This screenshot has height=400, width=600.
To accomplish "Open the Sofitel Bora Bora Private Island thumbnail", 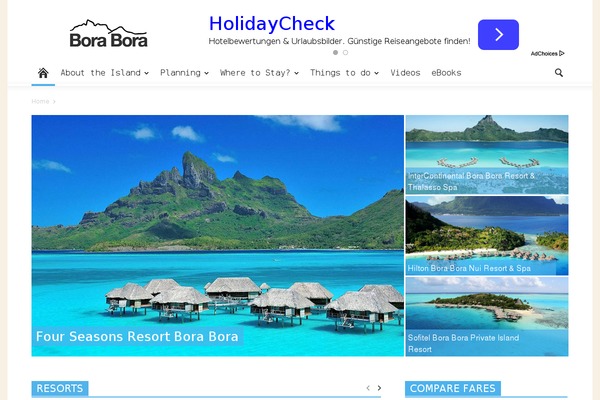I will coord(487,317).
